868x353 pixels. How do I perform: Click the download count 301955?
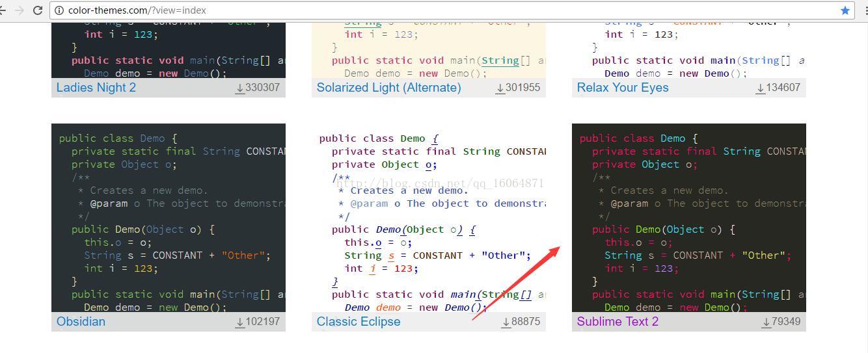pyautogui.click(x=522, y=87)
